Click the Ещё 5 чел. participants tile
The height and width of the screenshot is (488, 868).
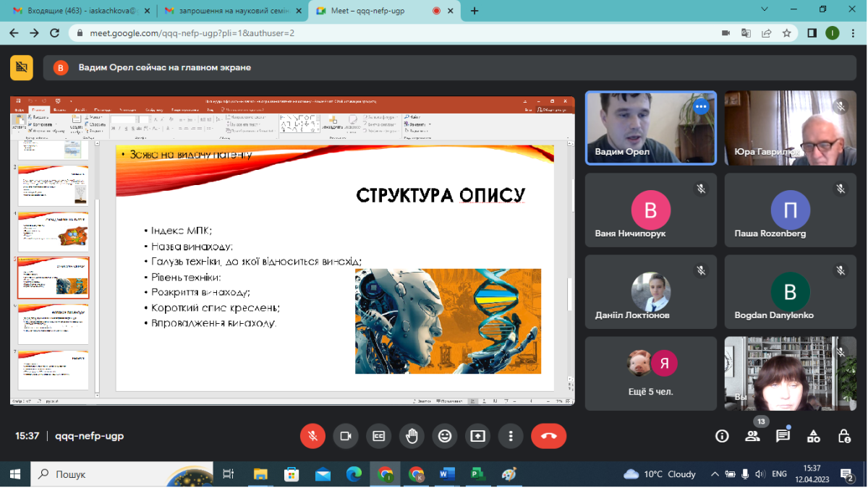tap(651, 373)
